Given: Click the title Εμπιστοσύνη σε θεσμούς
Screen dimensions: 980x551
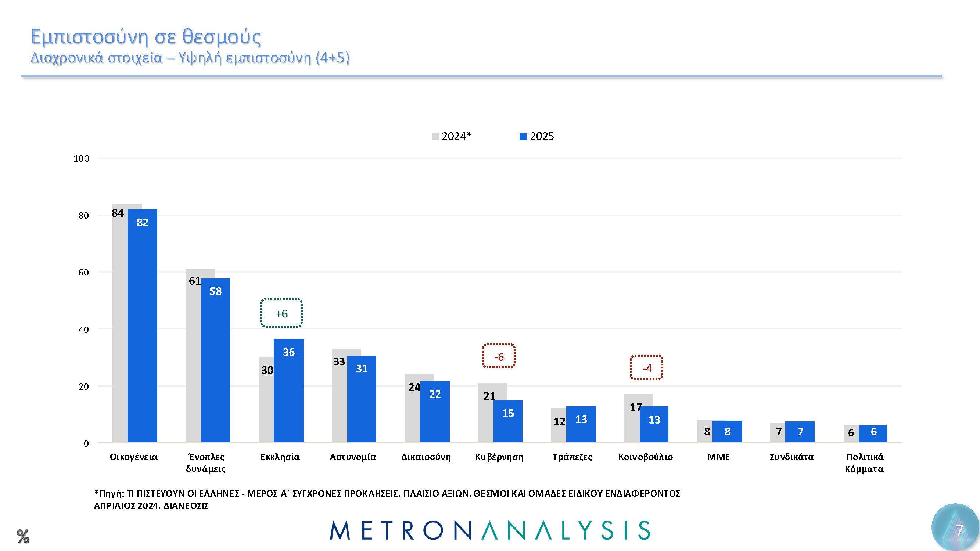Looking at the screenshot, I should click(146, 37).
